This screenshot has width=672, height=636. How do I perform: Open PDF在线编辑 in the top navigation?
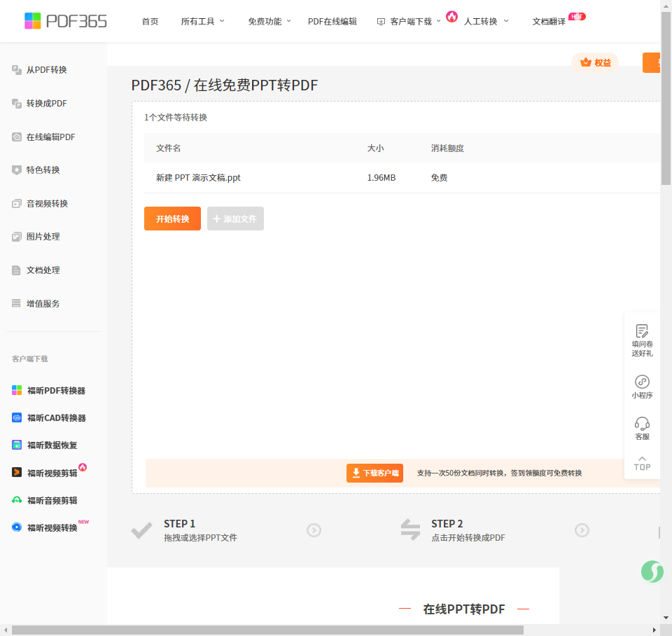[x=332, y=22]
